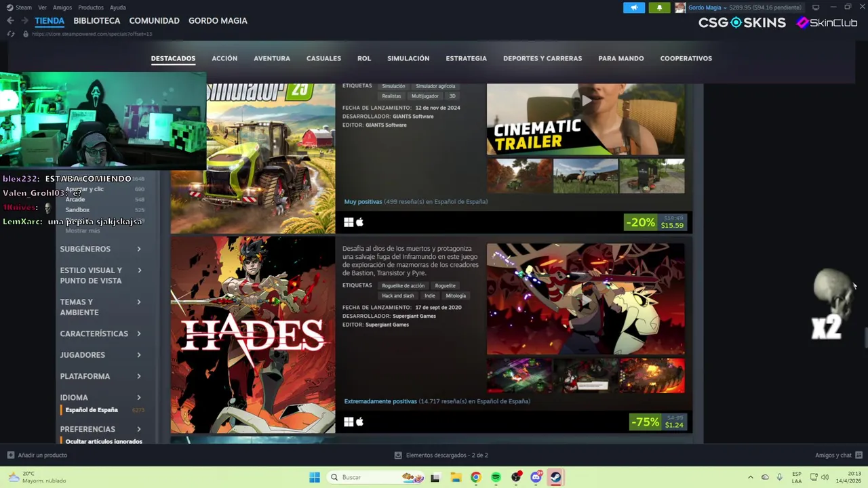Open the Amigos y chat icon
The width and height of the screenshot is (868, 488).
coord(859,455)
